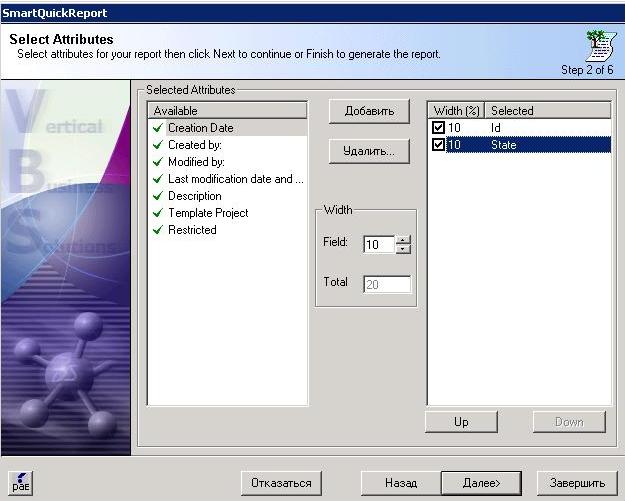Click the green checkmark beside Creation Date
The width and height of the screenshot is (625, 501).
(x=158, y=128)
